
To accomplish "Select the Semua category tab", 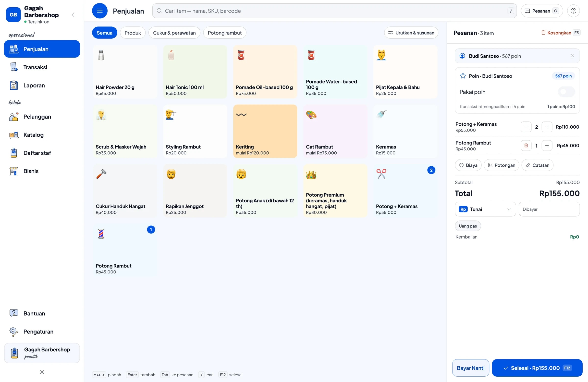I will click(105, 33).
